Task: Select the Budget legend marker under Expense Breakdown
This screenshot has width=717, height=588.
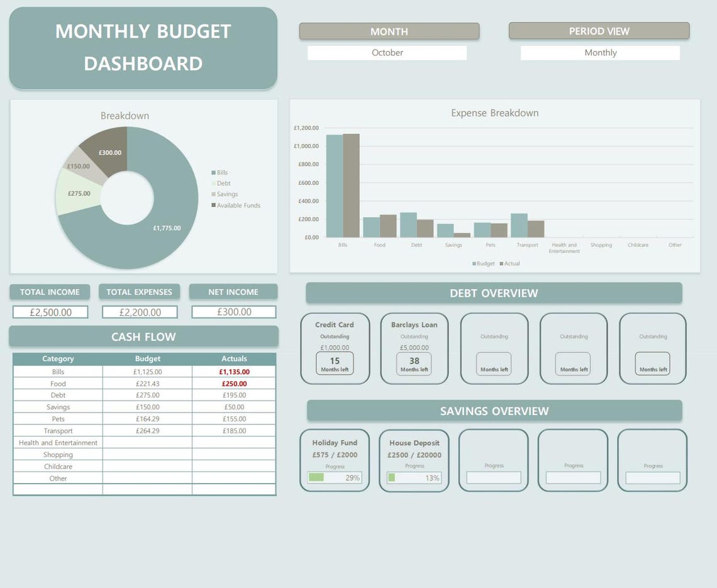Action: [x=475, y=263]
